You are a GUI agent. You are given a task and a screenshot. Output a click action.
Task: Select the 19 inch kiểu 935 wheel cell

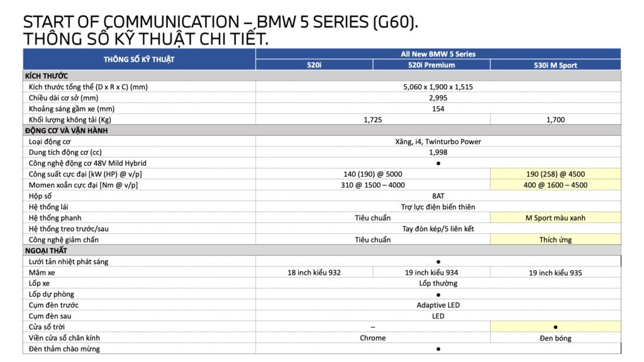pos(555,273)
